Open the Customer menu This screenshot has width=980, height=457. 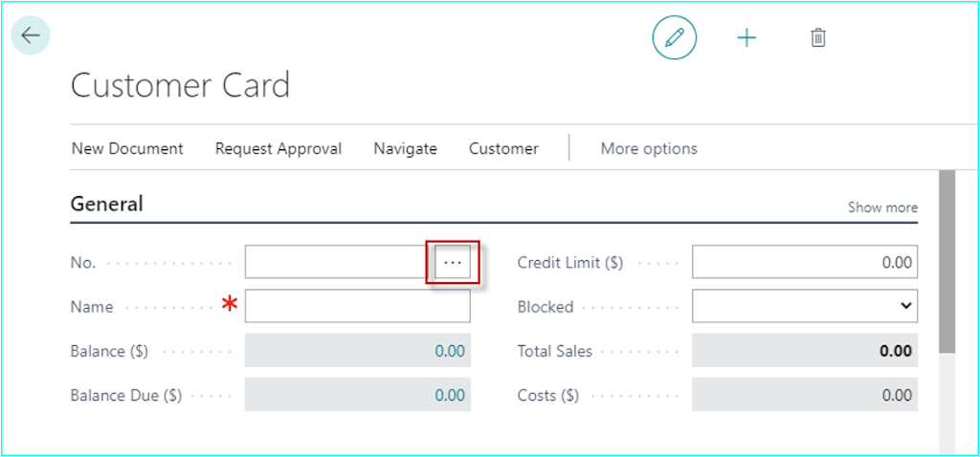pos(503,148)
